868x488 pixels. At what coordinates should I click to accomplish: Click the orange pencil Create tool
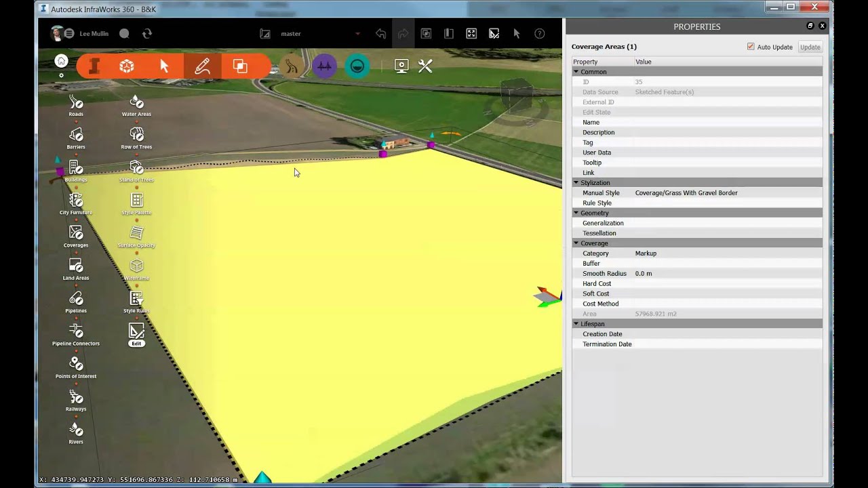[202, 66]
